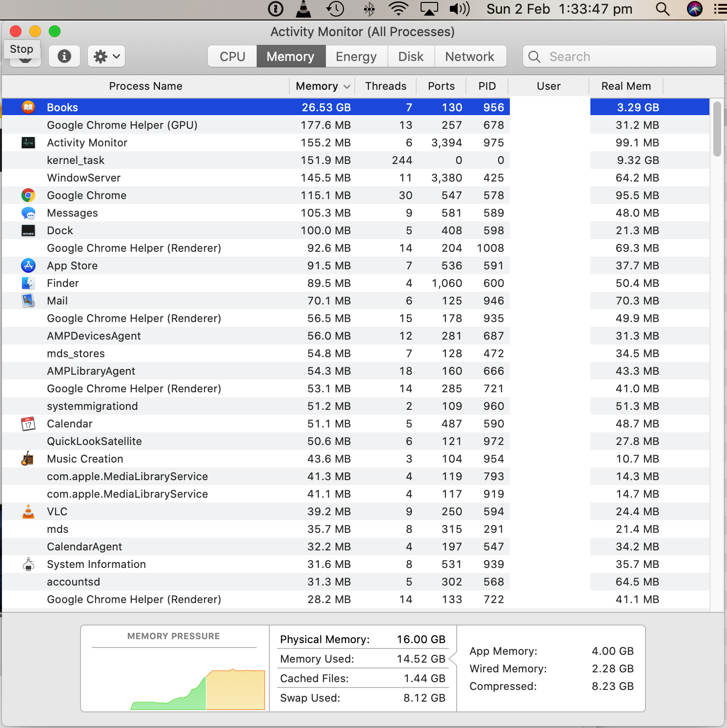727x728 pixels.
Task: Select the AMPDevicesAgent process
Action: [x=355, y=336]
